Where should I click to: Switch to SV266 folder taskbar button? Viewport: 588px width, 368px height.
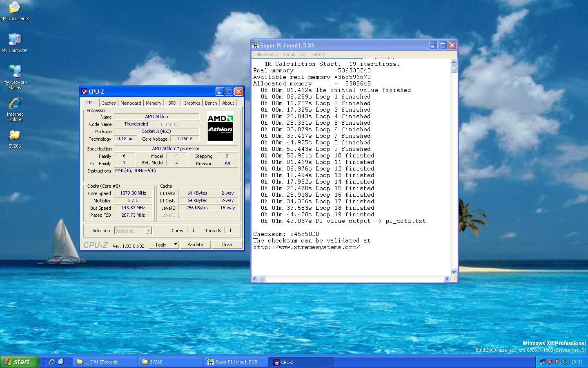[171, 362]
